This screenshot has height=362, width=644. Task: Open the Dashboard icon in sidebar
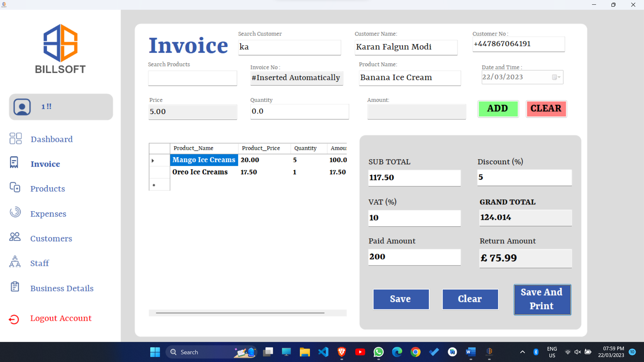pos(15,138)
